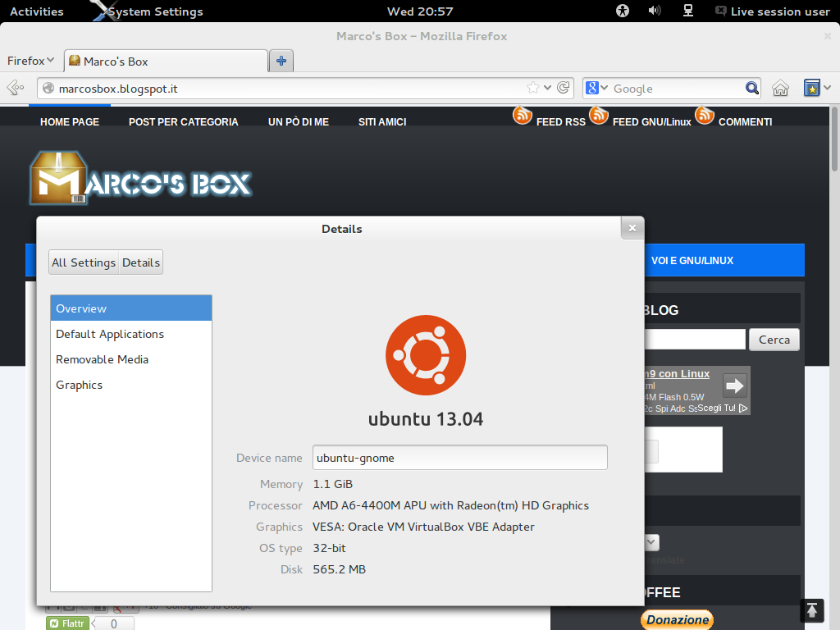The height and width of the screenshot is (630, 840).
Task: Click the search magnifier icon
Action: [x=751, y=88]
